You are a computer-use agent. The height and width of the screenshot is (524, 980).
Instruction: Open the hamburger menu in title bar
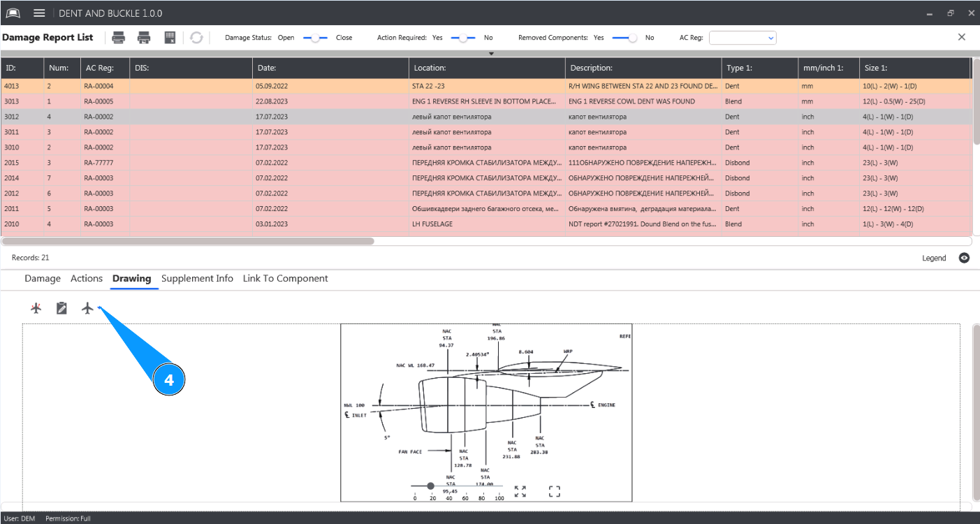pos(39,13)
